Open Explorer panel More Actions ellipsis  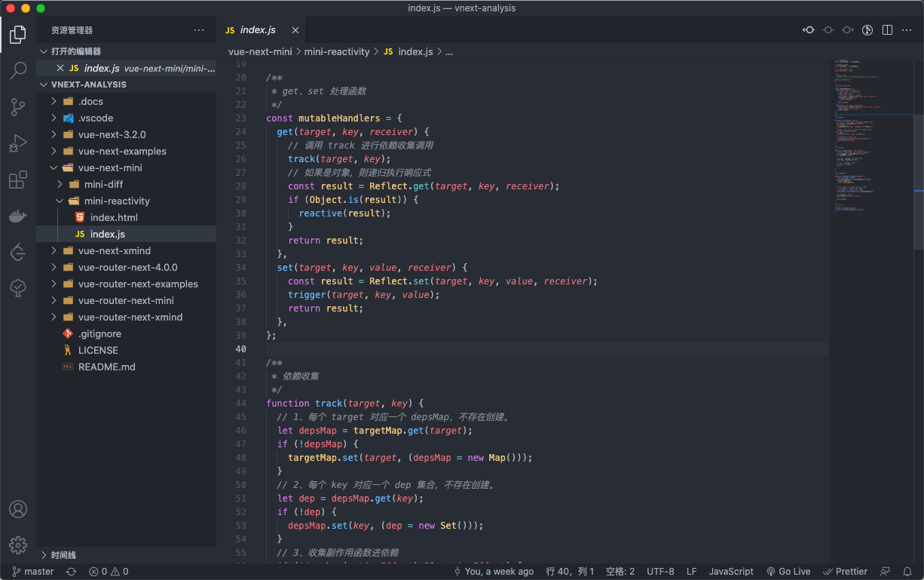(x=199, y=30)
